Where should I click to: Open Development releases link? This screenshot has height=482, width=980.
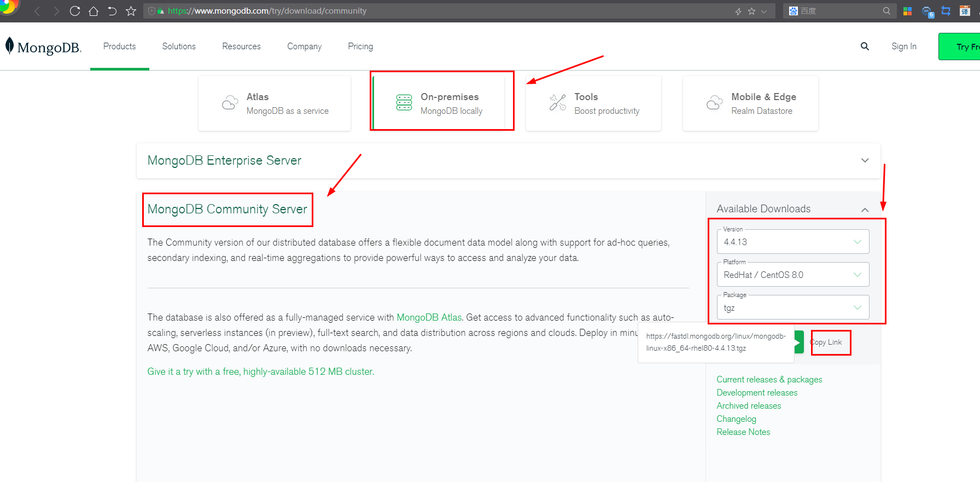pyautogui.click(x=757, y=393)
